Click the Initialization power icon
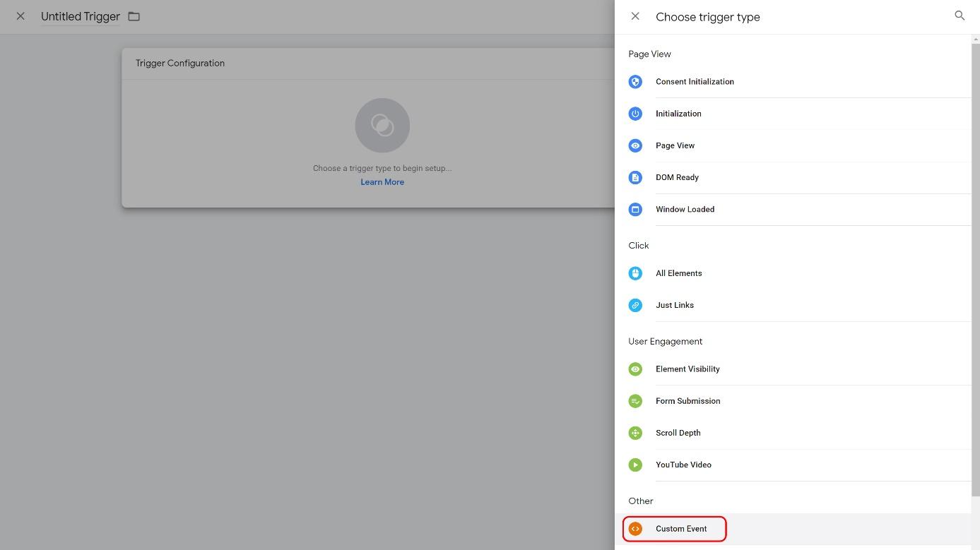Image resolution: width=980 pixels, height=550 pixels. pos(635,114)
